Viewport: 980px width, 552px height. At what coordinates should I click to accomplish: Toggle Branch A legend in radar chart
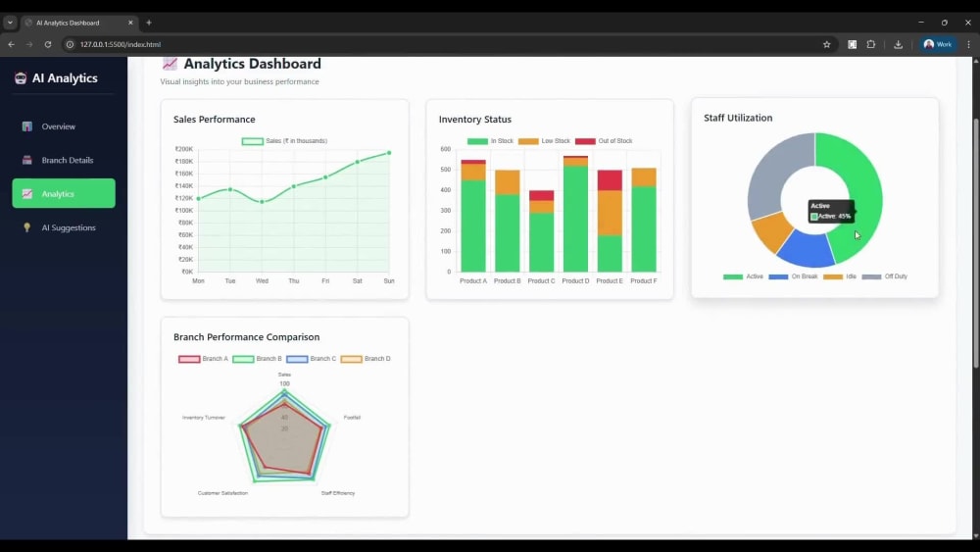click(203, 359)
